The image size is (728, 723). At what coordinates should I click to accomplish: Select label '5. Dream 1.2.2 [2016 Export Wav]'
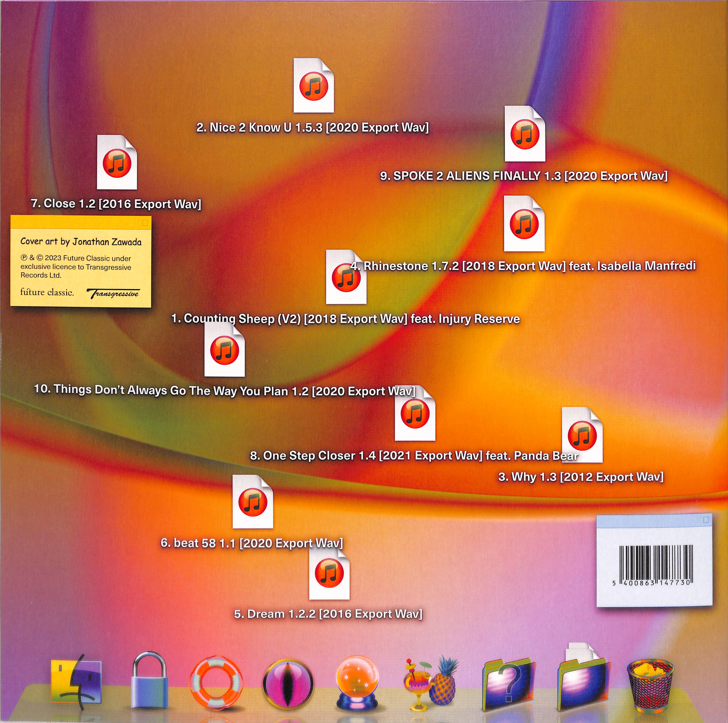point(328,614)
